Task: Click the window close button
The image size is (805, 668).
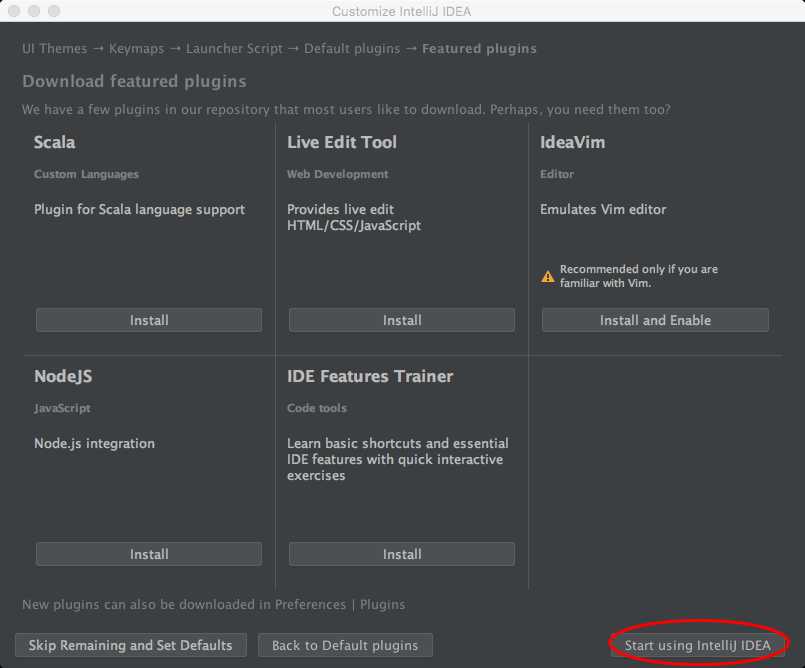Action: (x=14, y=11)
